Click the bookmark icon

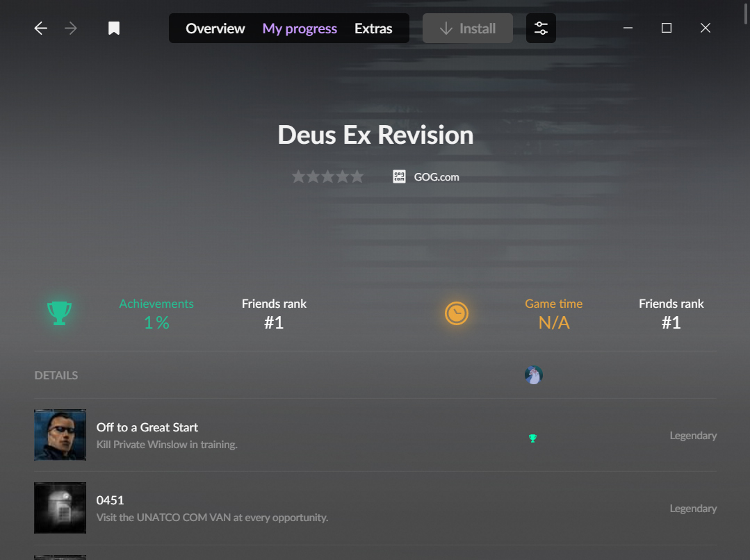(114, 28)
